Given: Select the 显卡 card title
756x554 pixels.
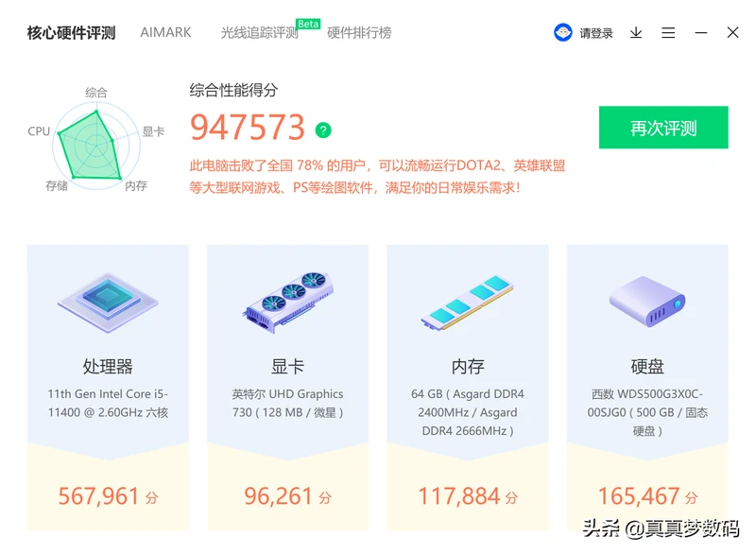Looking at the screenshot, I should (x=288, y=367).
